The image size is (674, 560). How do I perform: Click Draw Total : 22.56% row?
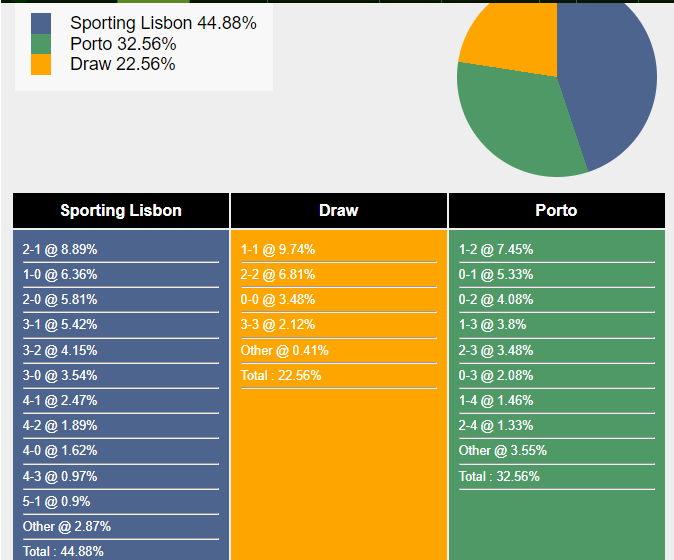point(281,375)
